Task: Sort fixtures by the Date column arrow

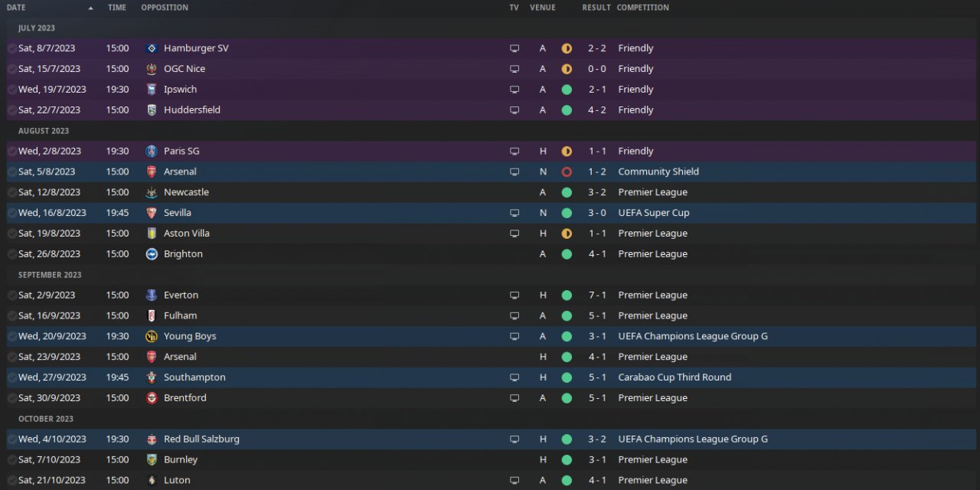Action: click(91, 8)
